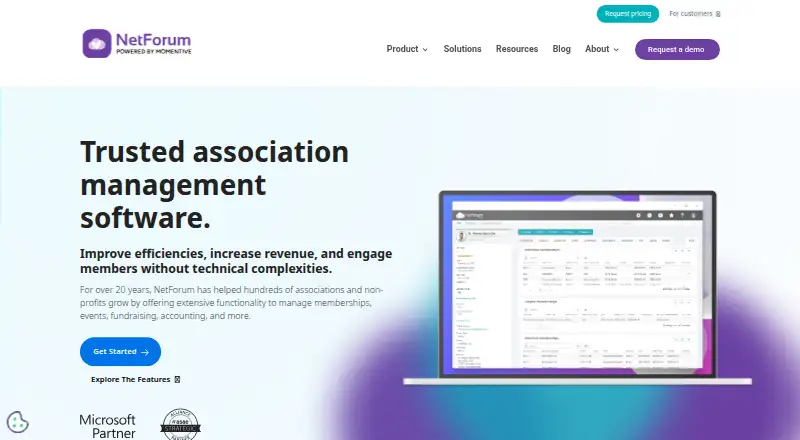Expand the Product dropdown chevron
The image size is (800, 440).
pyautogui.click(x=425, y=50)
